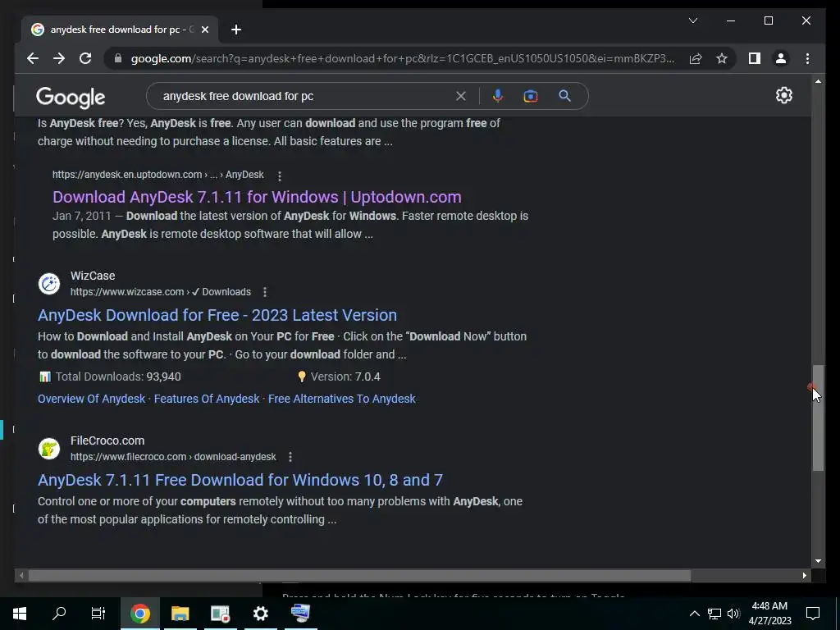Share this page from the address bar
This screenshot has height=630, width=840.
click(696, 58)
